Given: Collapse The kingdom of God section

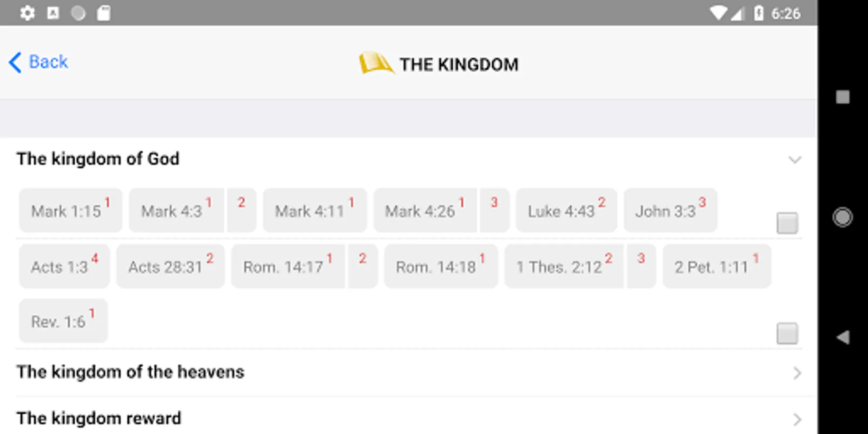Looking at the screenshot, I should [795, 160].
